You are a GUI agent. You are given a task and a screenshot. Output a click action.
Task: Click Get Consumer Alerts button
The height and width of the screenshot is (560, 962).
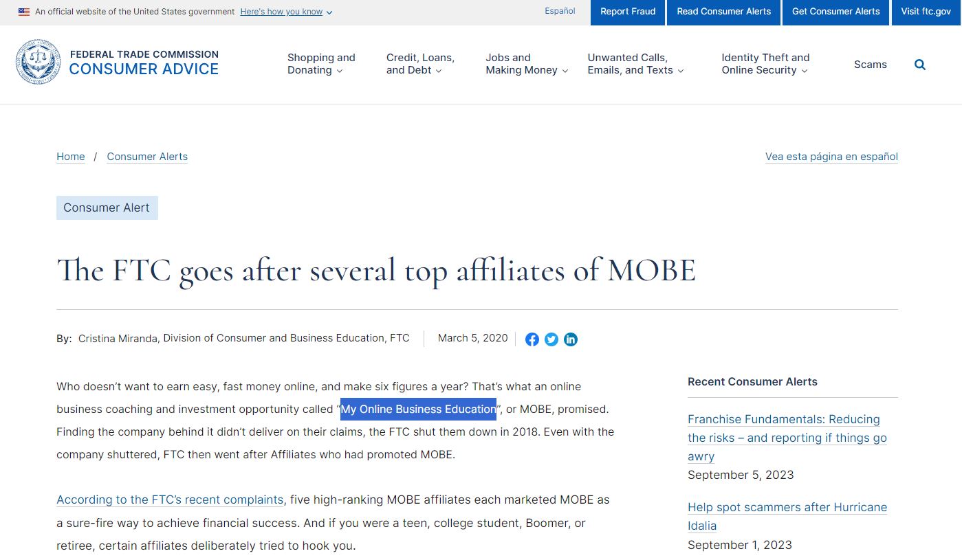[836, 12]
